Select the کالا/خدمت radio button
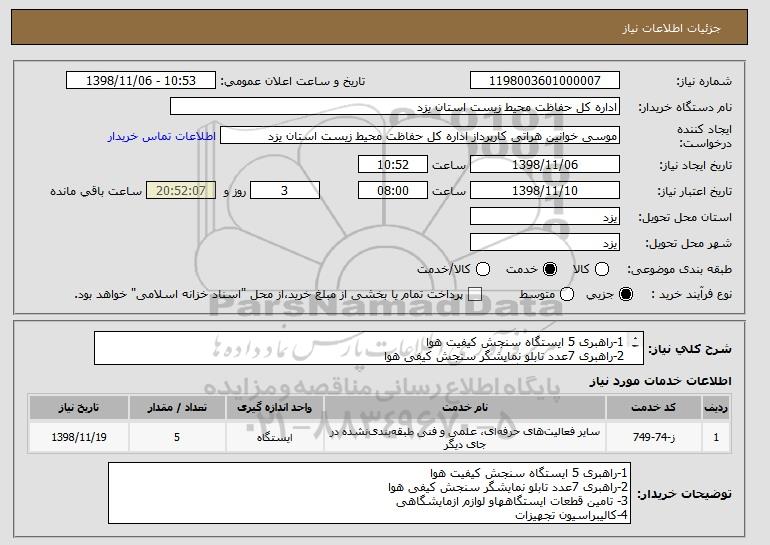 pos(483,269)
